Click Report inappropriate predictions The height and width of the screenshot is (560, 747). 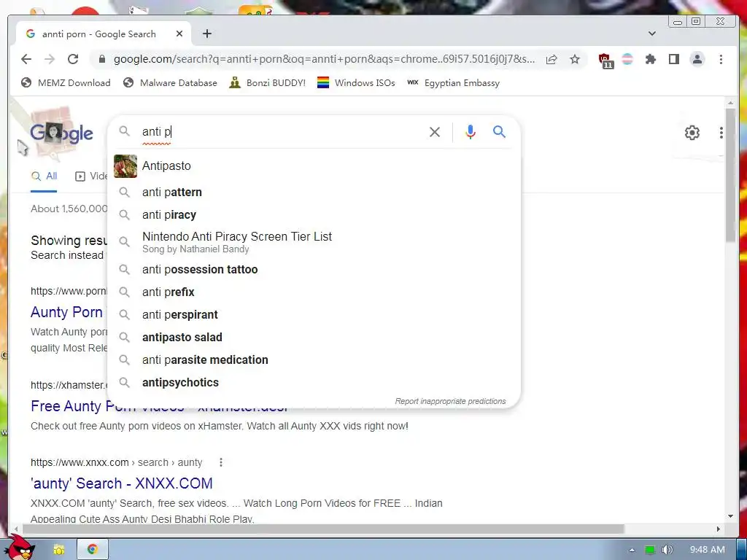point(450,402)
